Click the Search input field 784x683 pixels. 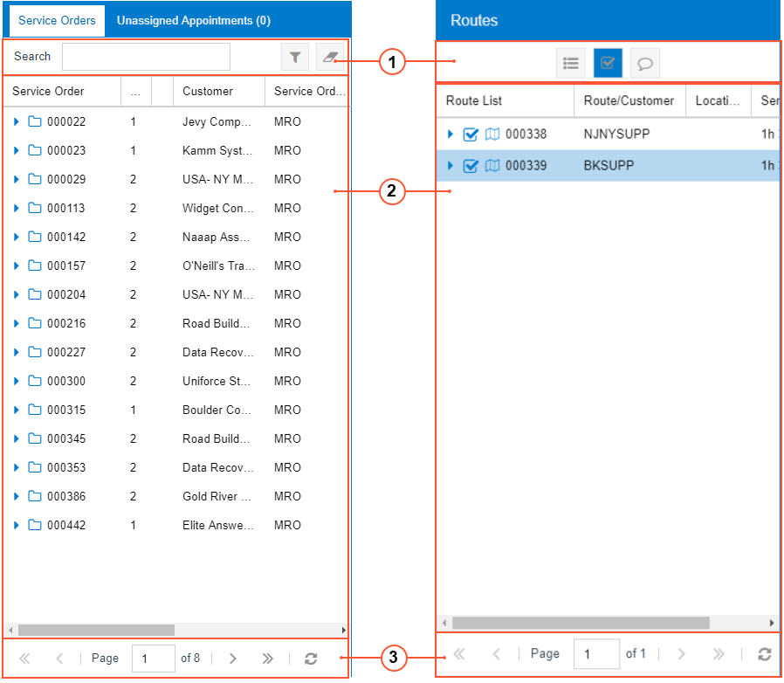pos(146,57)
